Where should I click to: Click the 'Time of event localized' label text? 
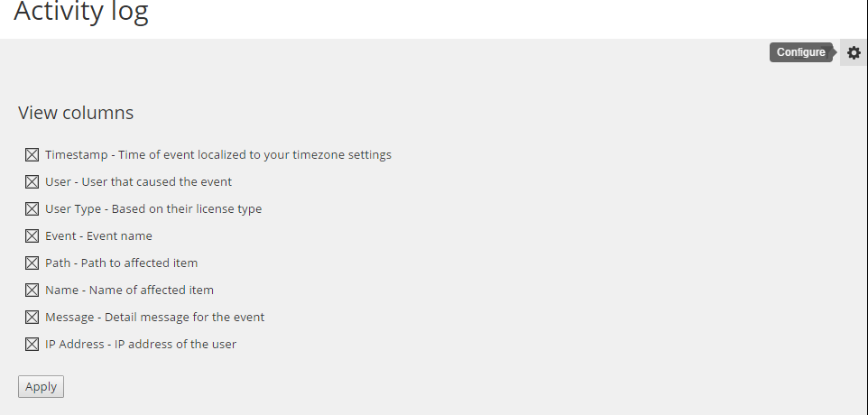(181, 155)
